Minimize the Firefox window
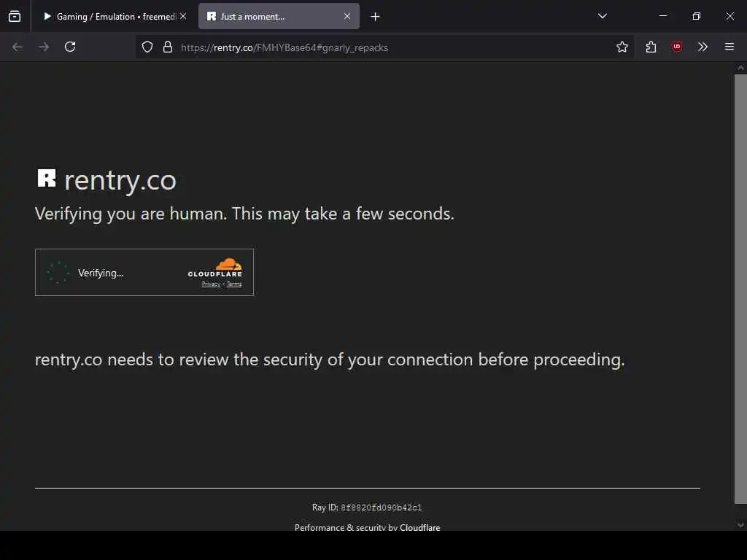The image size is (747, 560). pyautogui.click(x=662, y=16)
